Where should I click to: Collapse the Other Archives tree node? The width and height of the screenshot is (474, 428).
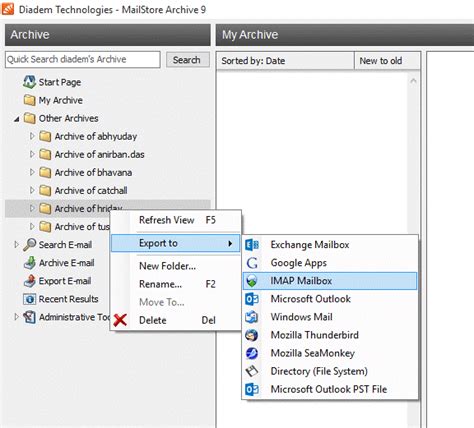[x=16, y=119]
